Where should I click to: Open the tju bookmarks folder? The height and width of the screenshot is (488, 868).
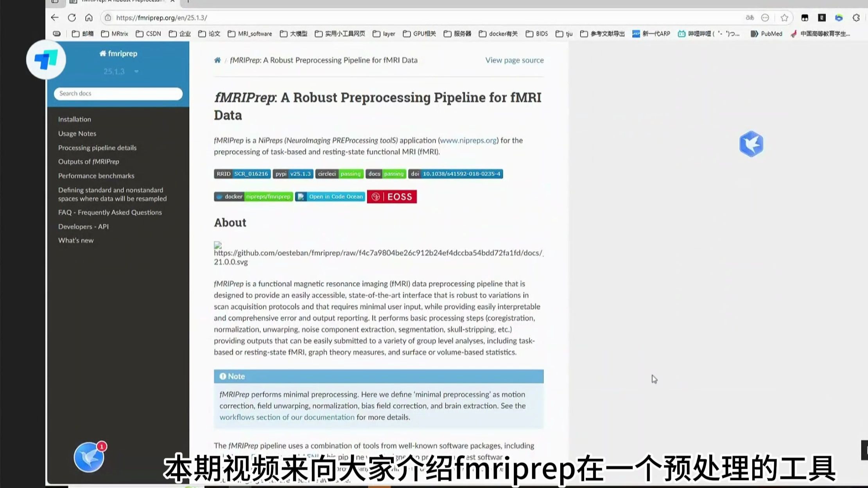tap(564, 34)
